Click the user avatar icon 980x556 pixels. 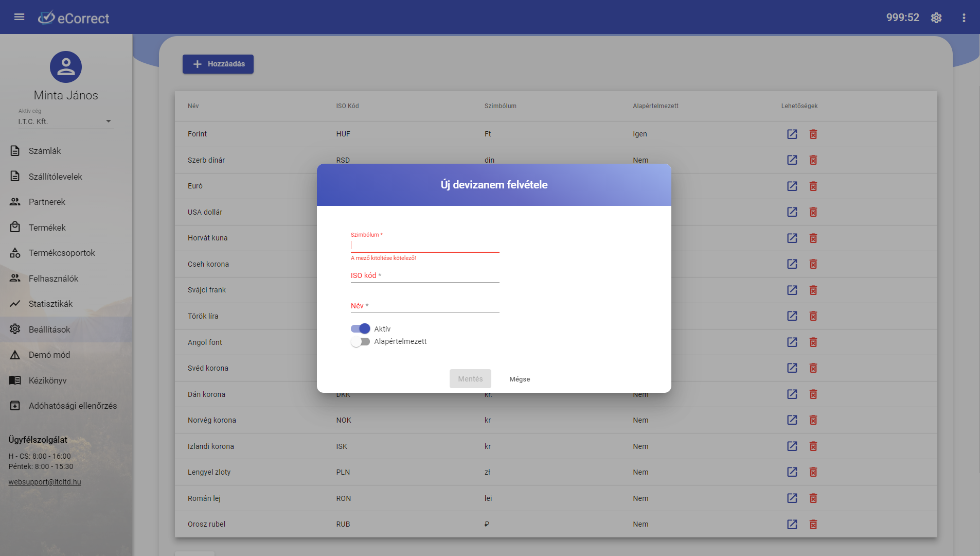coord(66,67)
